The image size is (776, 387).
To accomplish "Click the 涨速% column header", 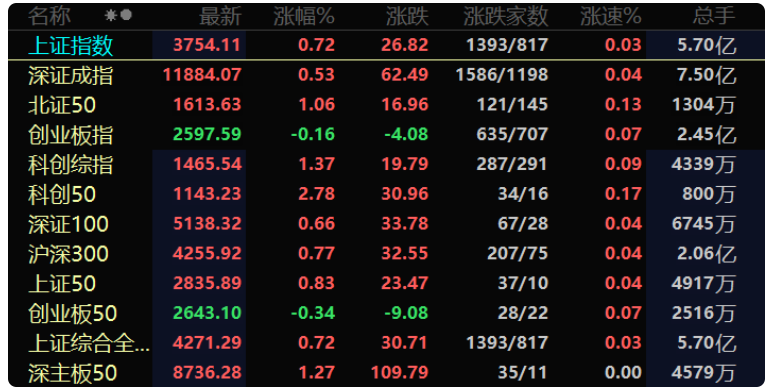I will (x=611, y=17).
